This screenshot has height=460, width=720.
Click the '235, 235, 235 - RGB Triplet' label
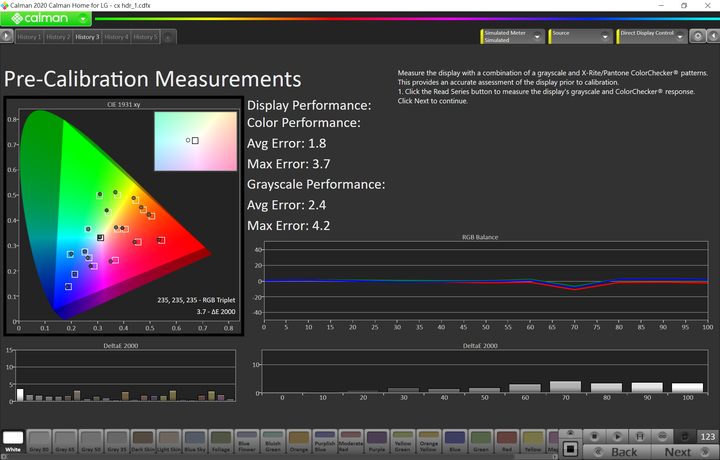point(196,300)
